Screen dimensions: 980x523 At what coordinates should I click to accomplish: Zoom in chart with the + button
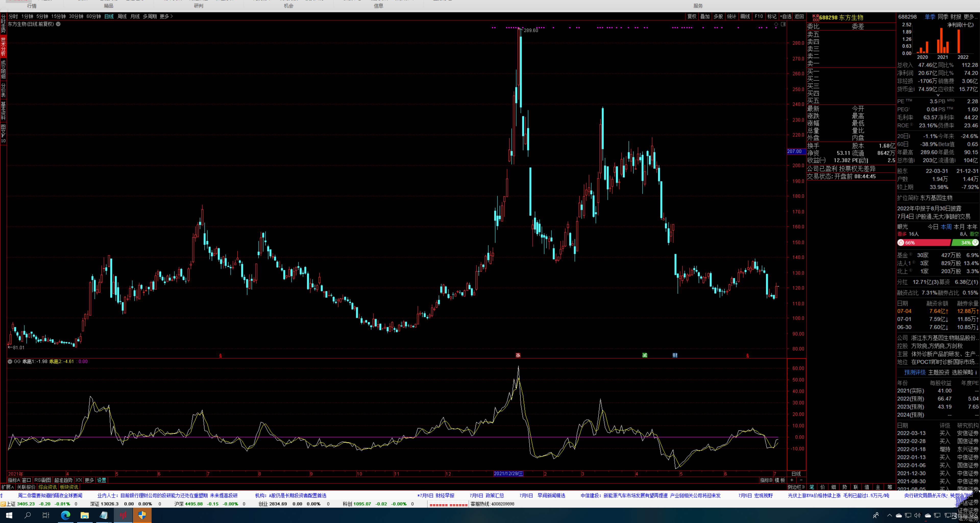[792, 480]
